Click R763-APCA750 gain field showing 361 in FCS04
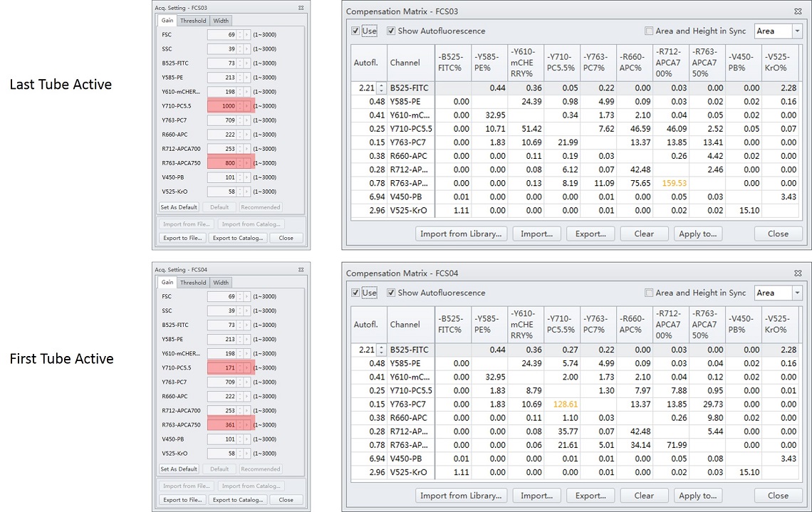 pos(222,425)
